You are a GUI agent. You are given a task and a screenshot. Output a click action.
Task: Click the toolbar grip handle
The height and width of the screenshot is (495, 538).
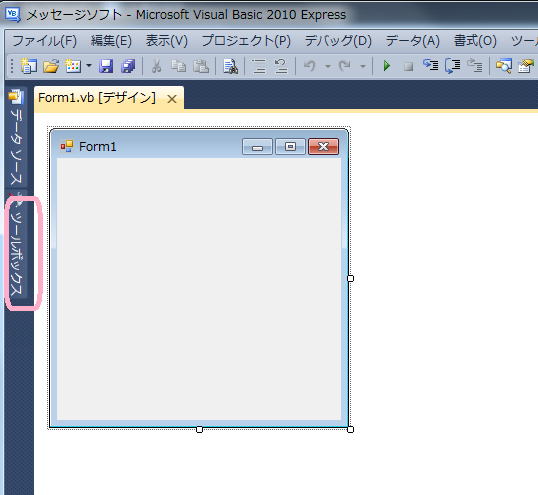[12, 66]
